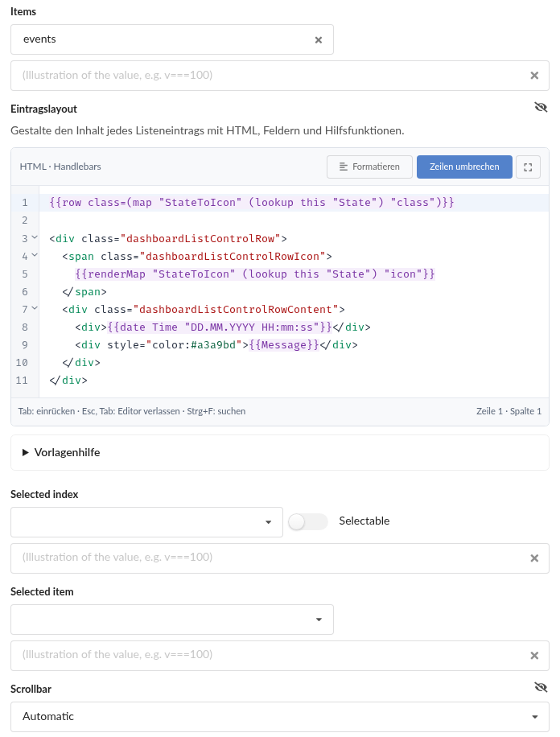Click the {{row class=(map code line
Screen dimensions: 560x737
click(x=252, y=203)
